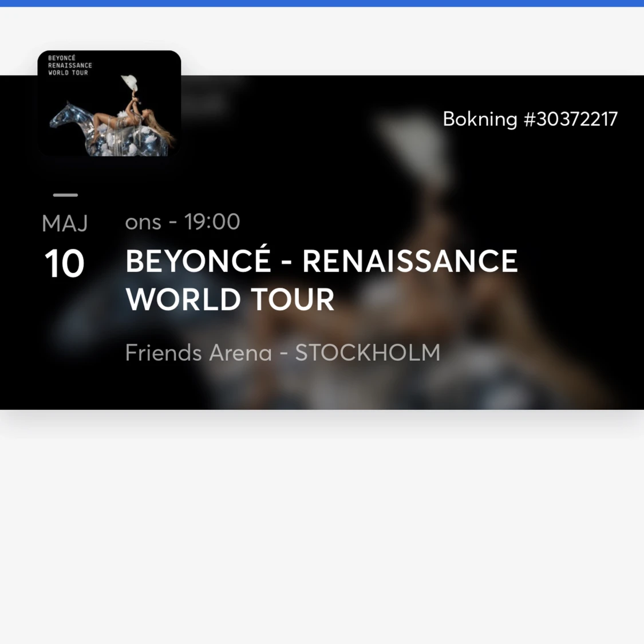Select booking number #30372217

click(x=571, y=120)
